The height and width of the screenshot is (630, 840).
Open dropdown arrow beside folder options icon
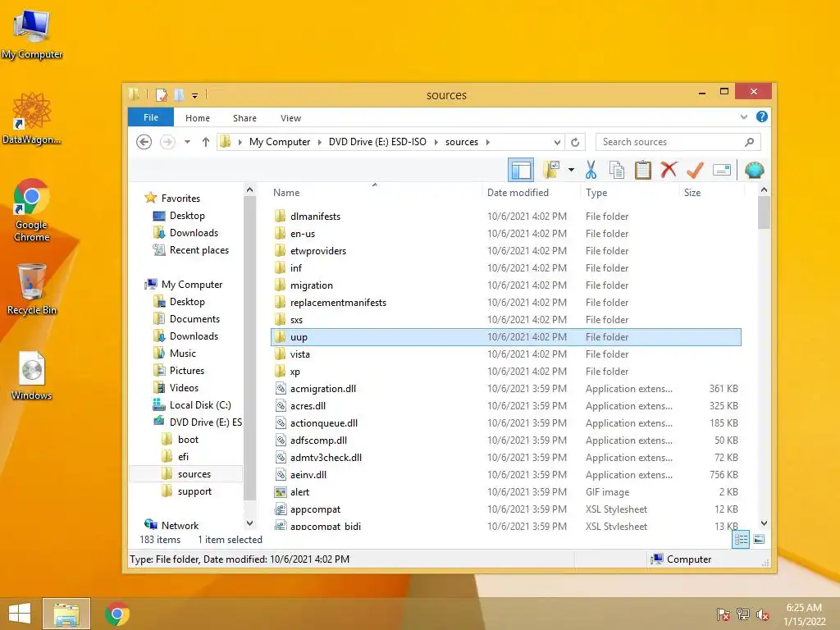pyautogui.click(x=571, y=171)
